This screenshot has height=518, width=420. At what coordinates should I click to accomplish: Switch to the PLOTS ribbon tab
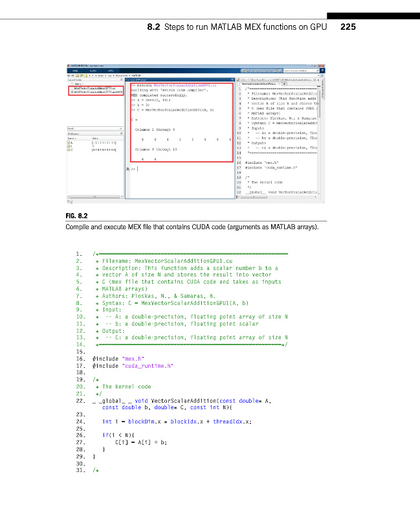(x=93, y=70)
